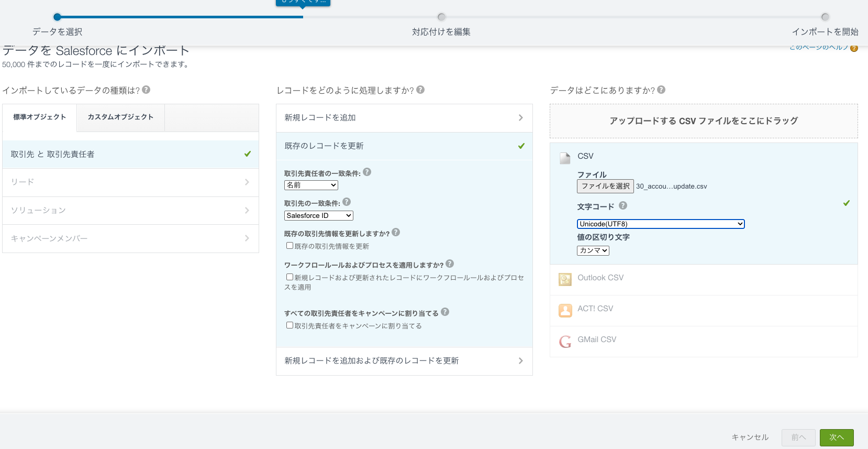The width and height of the screenshot is (868, 449).
Task: Expand リード object row
Action: (130, 182)
